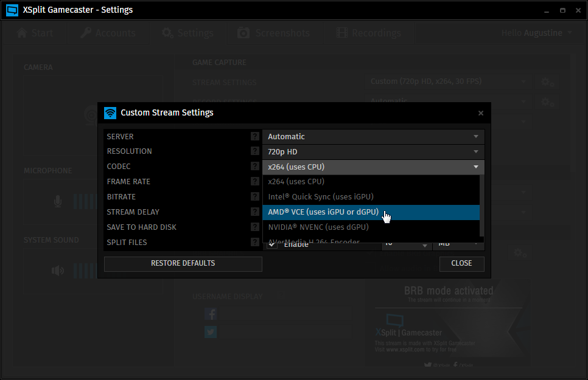Open the stream settings gear icon

pos(547,81)
